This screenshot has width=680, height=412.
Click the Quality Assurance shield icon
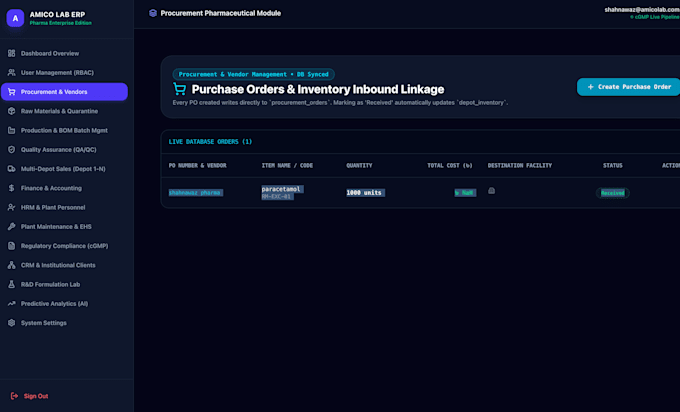(x=12, y=150)
